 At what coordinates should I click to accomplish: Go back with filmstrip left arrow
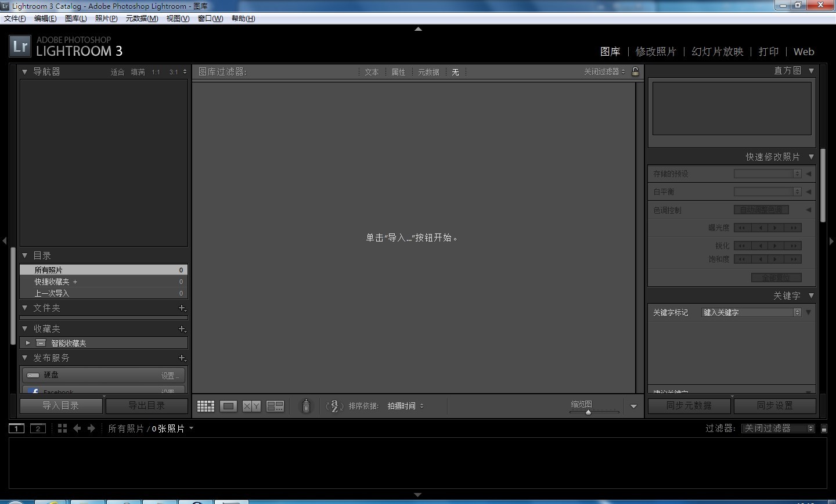click(77, 429)
